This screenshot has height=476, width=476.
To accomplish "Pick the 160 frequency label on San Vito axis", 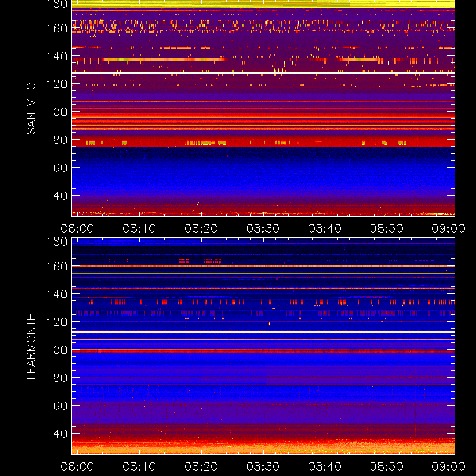I will pos(57,28).
